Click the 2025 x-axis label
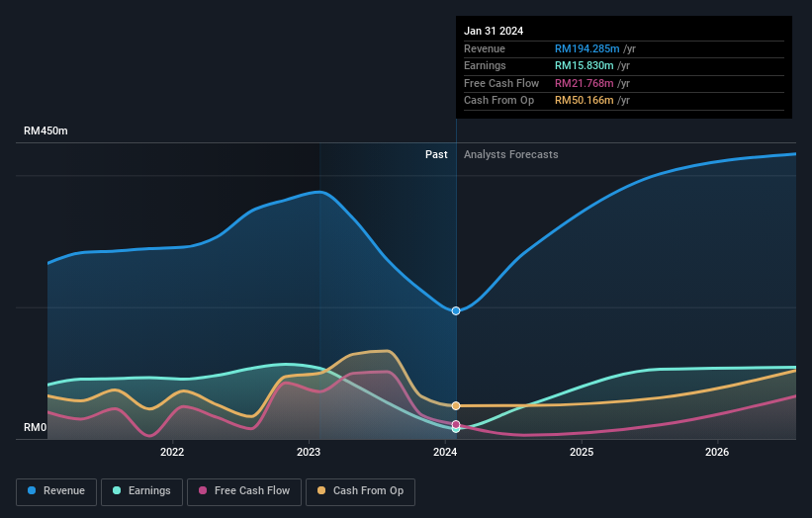The image size is (812, 518). click(x=582, y=453)
